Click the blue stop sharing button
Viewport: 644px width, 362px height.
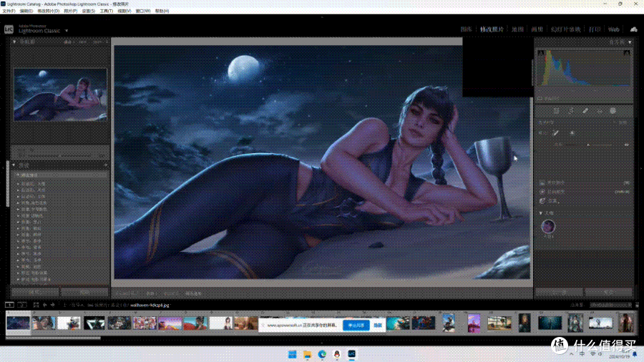(x=356, y=325)
